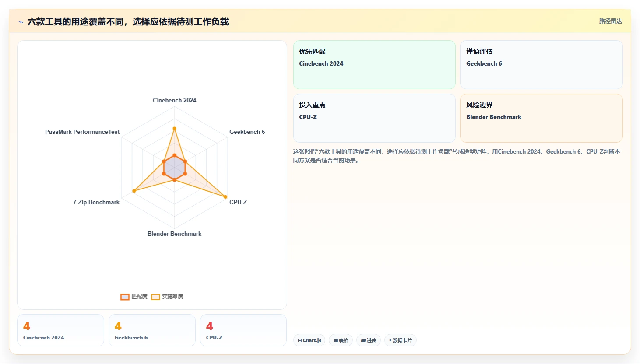The image size is (640, 364).
Task: Click the PassMark PerformanceTest axis label
Action: pyautogui.click(x=82, y=132)
